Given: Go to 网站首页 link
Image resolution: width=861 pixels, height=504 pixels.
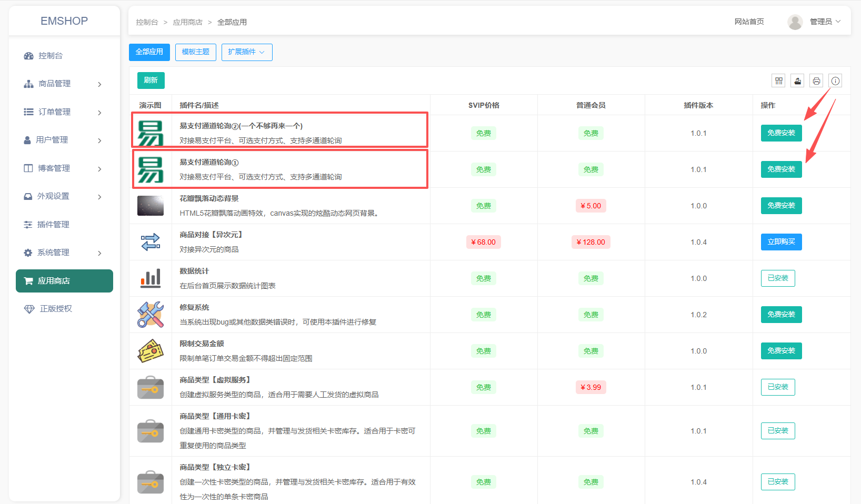Looking at the screenshot, I should coord(749,22).
